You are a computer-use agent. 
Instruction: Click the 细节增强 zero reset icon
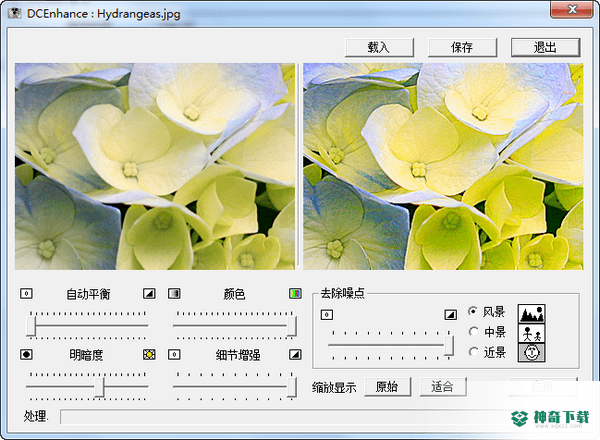click(174, 355)
